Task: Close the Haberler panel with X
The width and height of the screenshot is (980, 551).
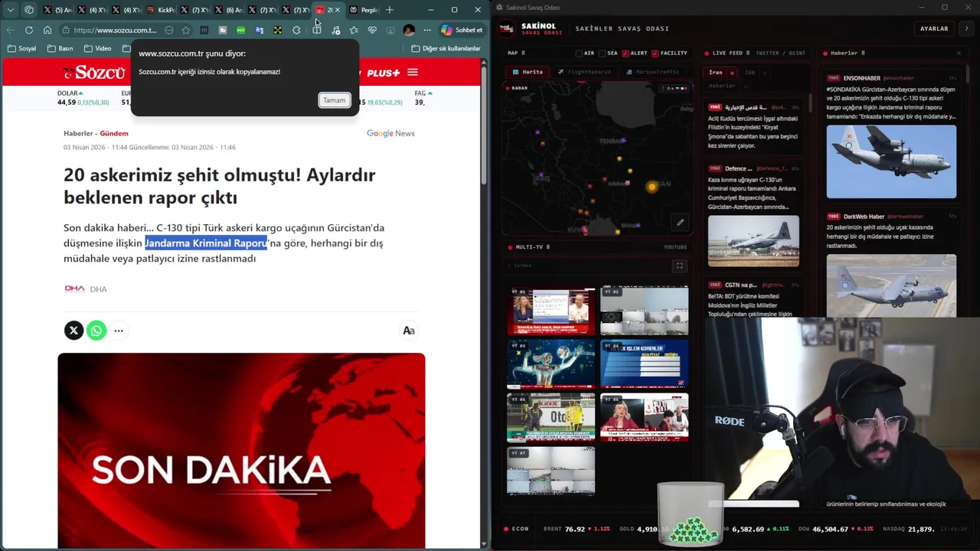Action: point(959,54)
